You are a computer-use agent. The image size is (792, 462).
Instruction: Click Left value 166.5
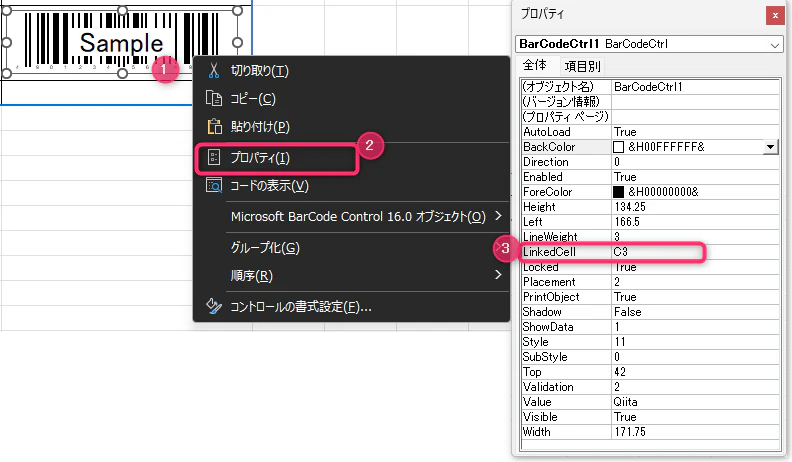click(627, 222)
